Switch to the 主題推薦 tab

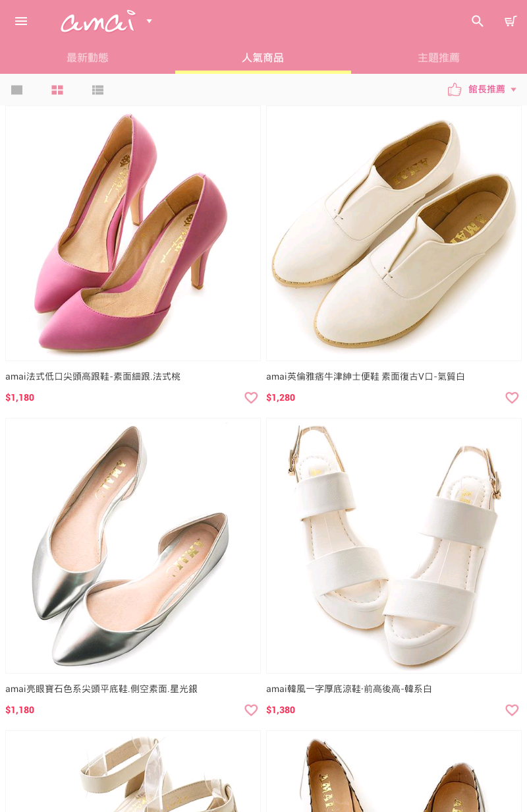point(439,58)
